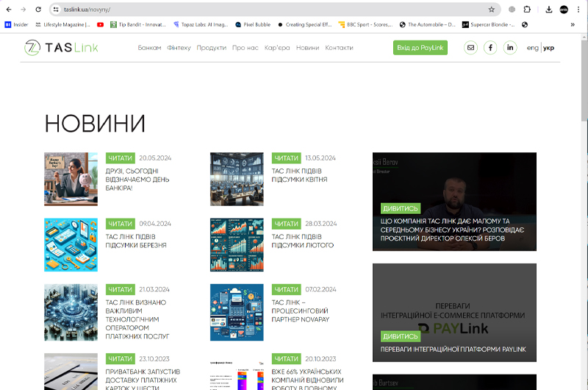Open The Automobile bookmark
This screenshot has width=588, height=390.
tap(427, 24)
